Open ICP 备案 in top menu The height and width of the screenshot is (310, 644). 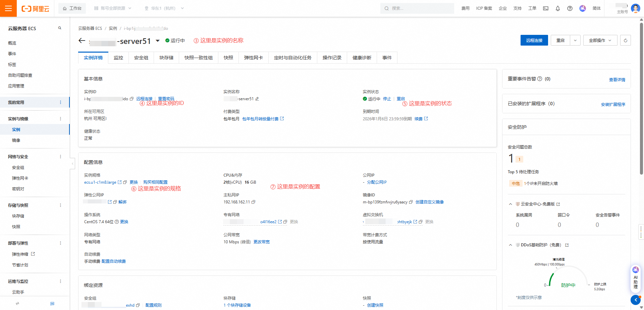click(484, 8)
